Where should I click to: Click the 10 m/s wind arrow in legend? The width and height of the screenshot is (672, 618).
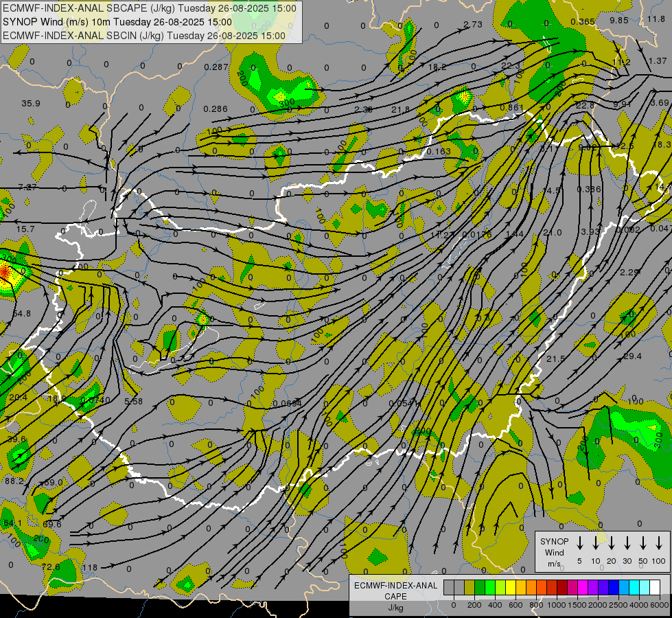click(x=595, y=543)
